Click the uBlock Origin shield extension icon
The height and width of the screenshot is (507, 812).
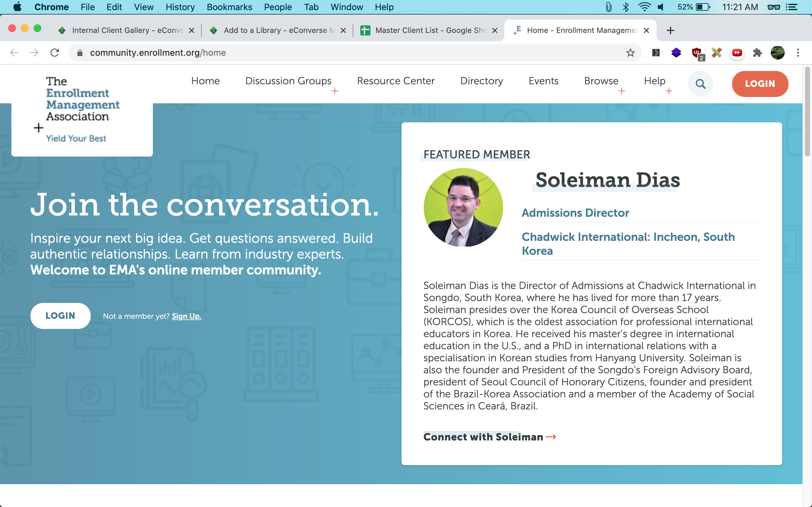[x=697, y=53]
